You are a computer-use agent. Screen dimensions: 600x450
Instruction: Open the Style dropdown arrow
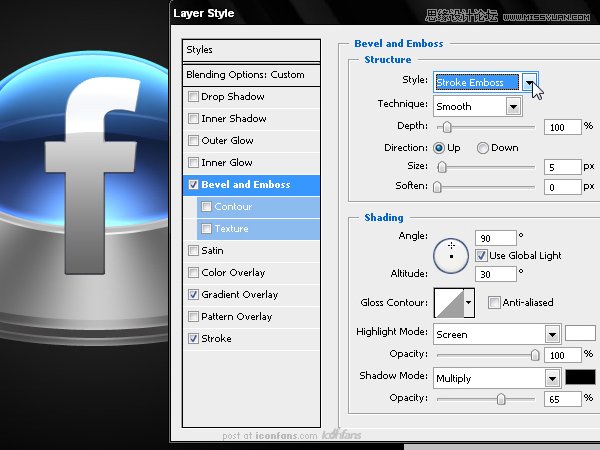pyautogui.click(x=529, y=82)
